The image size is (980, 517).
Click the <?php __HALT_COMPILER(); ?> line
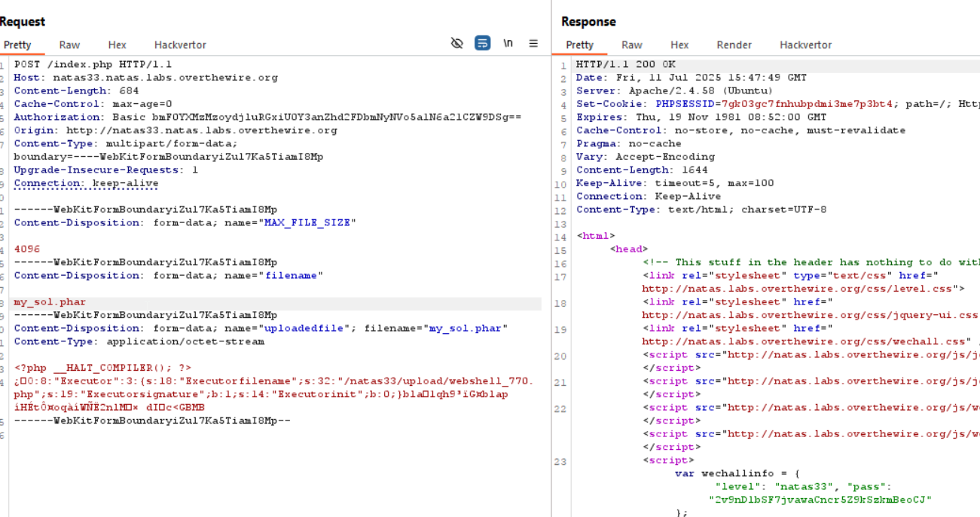coord(103,368)
